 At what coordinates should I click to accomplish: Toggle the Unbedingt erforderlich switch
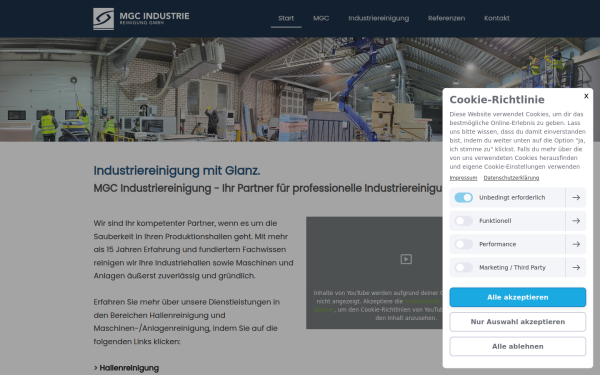coord(463,197)
